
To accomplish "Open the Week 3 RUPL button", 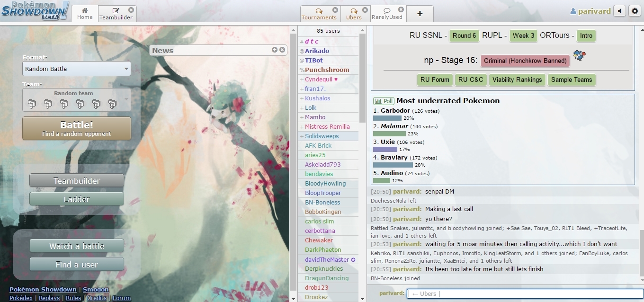I will click(523, 36).
